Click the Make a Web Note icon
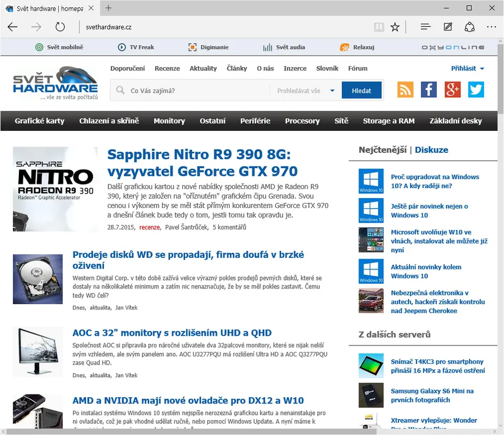Image resolution: width=504 pixels, height=435 pixels. [448, 27]
